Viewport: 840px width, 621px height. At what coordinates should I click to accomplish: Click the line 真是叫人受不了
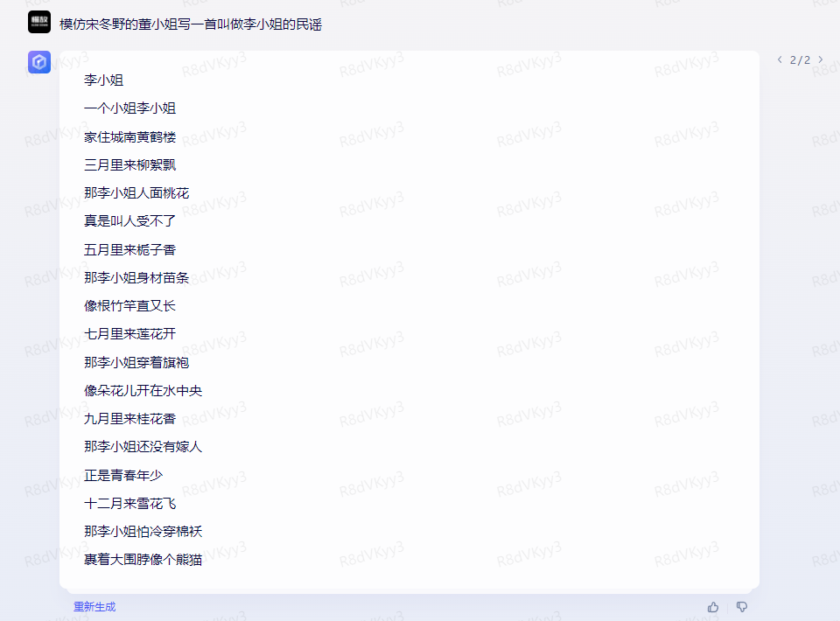click(x=130, y=220)
